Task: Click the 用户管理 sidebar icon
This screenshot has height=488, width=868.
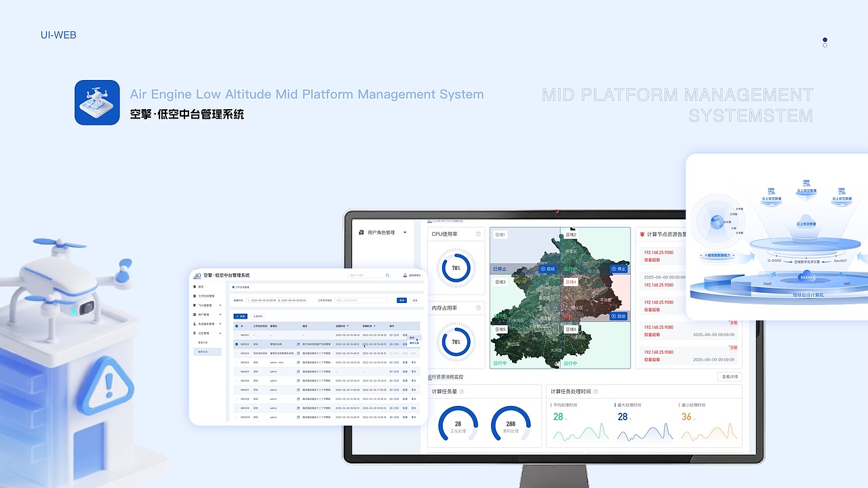Action: 195,314
